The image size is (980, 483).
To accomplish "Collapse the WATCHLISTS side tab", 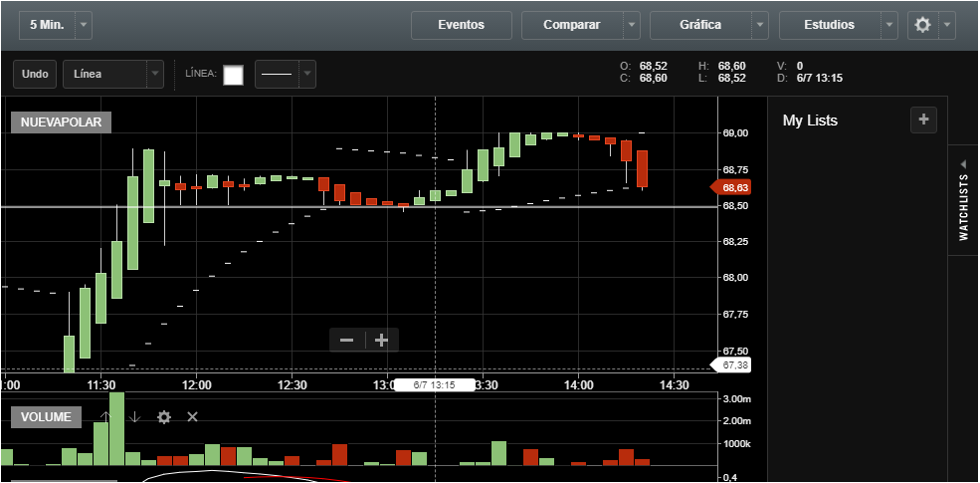I will [963, 200].
